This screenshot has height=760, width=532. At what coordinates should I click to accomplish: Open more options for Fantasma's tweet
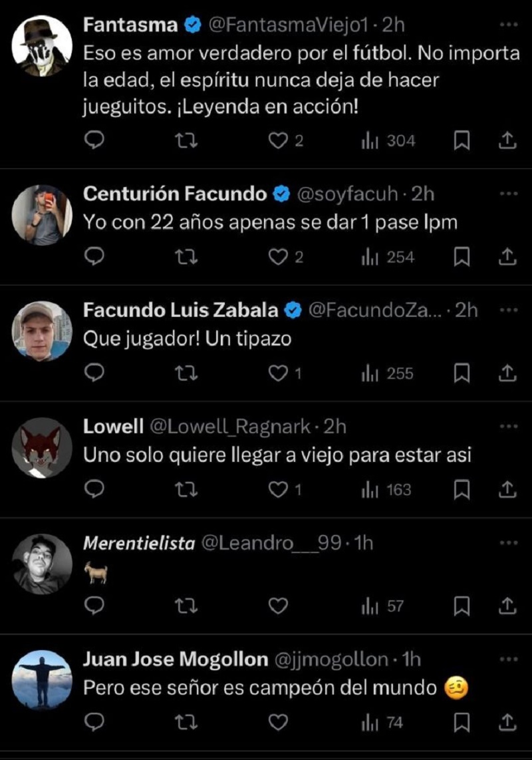(x=507, y=26)
